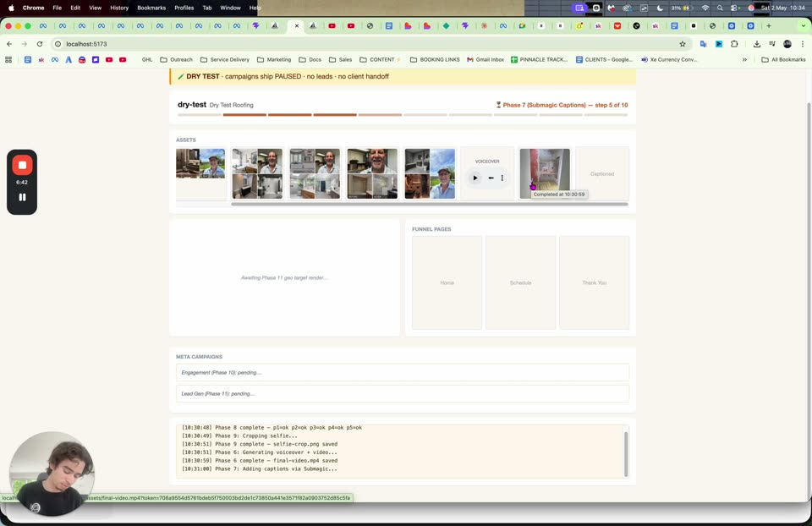The image size is (812, 526).
Task: Expand the CONTENT bookmarks folder
Action: click(380, 59)
